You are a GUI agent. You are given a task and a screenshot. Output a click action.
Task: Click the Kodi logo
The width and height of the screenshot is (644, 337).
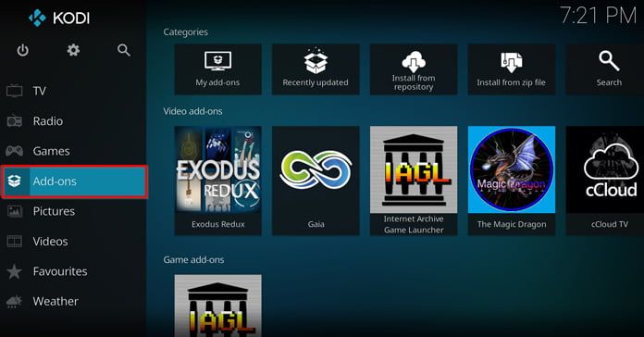point(59,19)
